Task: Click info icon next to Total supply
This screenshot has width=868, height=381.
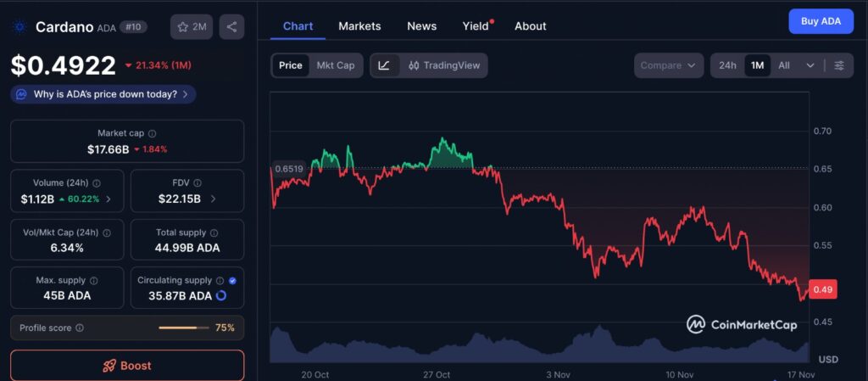Action: coord(214,233)
